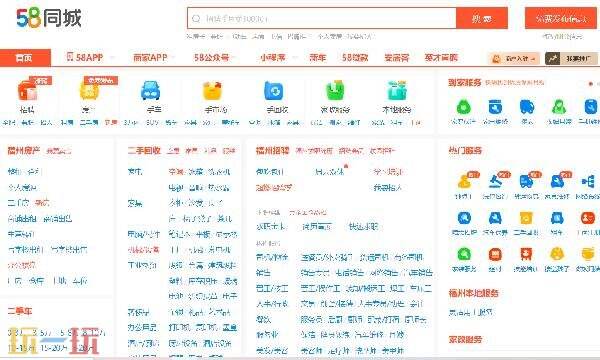Open the round red person-card icon in 热门服务
600x360 pixels.
pyautogui.click(x=588, y=218)
